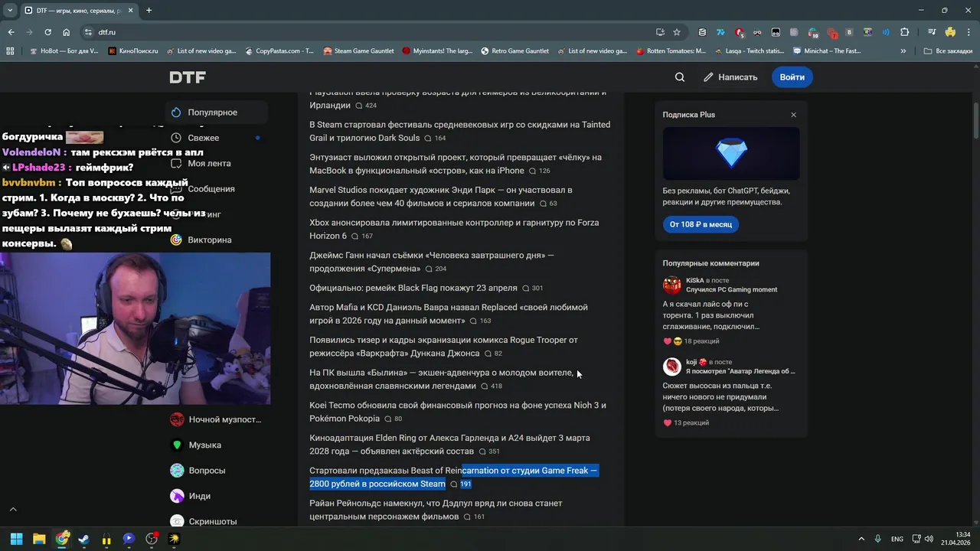This screenshot has width=980, height=551.
Task: Open Rotten Tomatoes bookmark
Action: (x=671, y=51)
